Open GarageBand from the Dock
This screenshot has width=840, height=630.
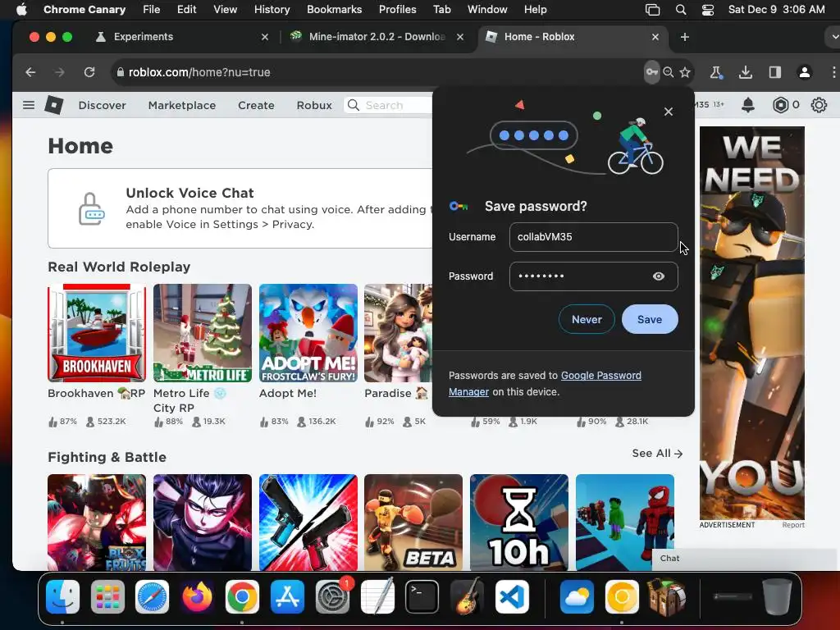click(x=467, y=597)
